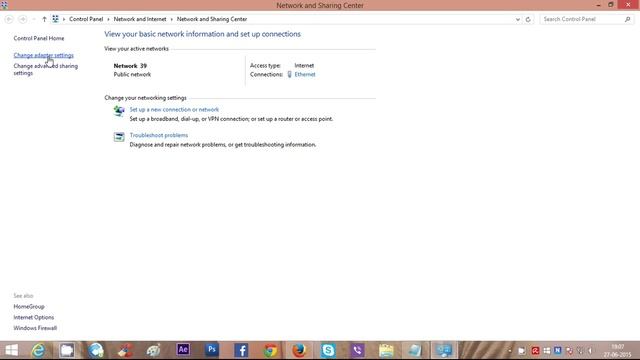Image resolution: width=640 pixels, height=360 pixels.
Task: Go to Control Panel breadcrumb
Action: [x=86, y=19]
